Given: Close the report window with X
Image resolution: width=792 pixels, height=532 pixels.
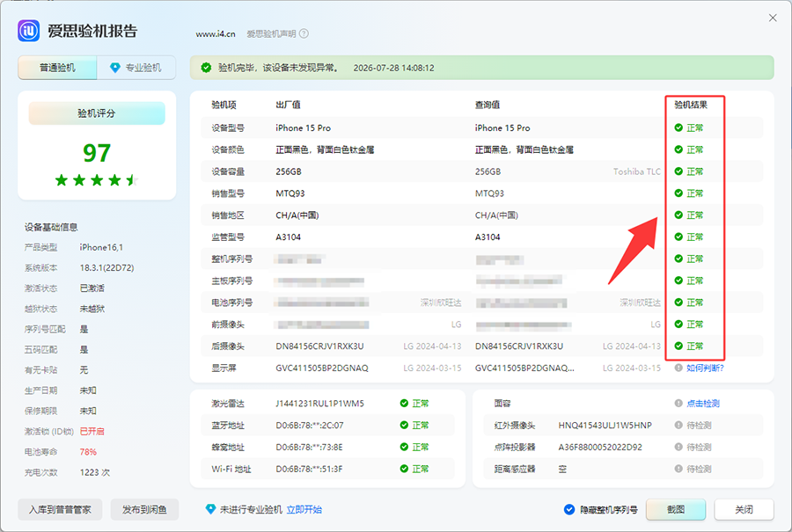Looking at the screenshot, I should 773,18.
